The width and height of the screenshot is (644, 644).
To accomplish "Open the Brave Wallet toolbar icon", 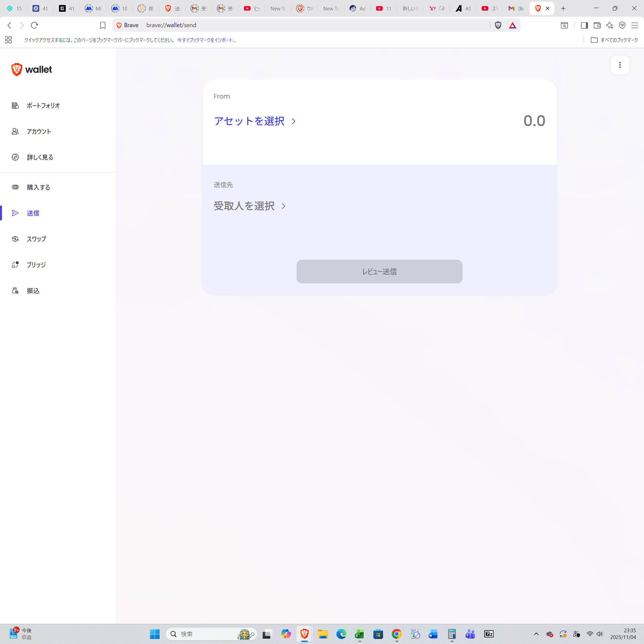I will 597,25.
